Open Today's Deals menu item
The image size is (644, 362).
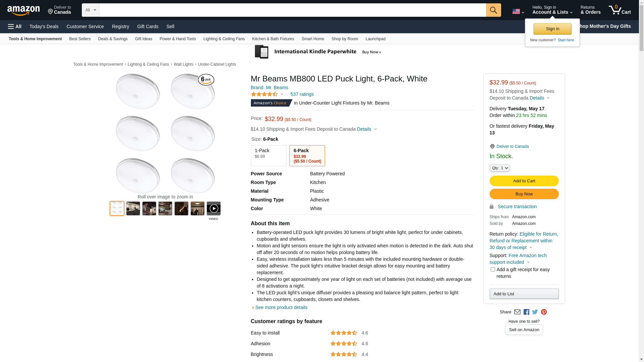pyautogui.click(x=44, y=26)
